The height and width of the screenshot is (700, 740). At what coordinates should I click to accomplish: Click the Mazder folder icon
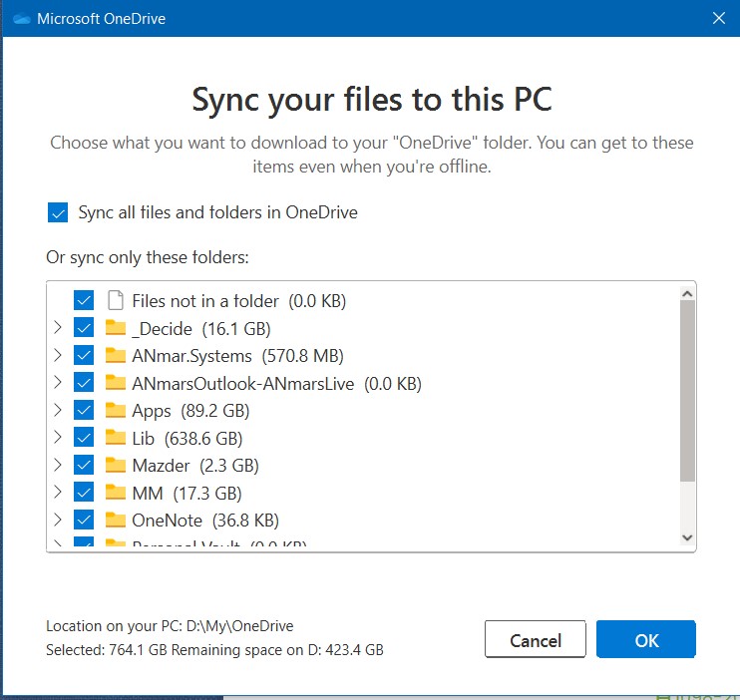click(x=116, y=466)
